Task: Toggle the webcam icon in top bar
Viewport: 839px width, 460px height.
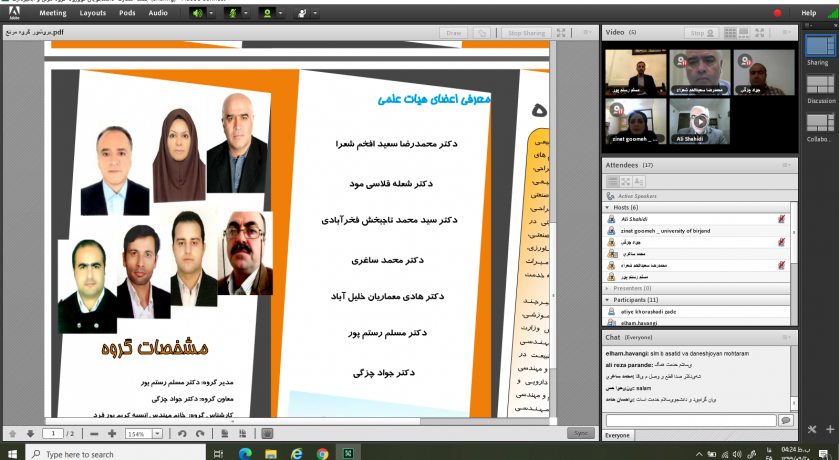Action: [x=267, y=13]
